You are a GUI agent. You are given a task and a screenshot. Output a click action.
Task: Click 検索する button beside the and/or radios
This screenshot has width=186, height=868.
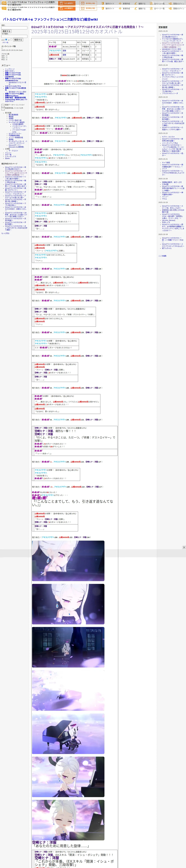coord(18,40)
